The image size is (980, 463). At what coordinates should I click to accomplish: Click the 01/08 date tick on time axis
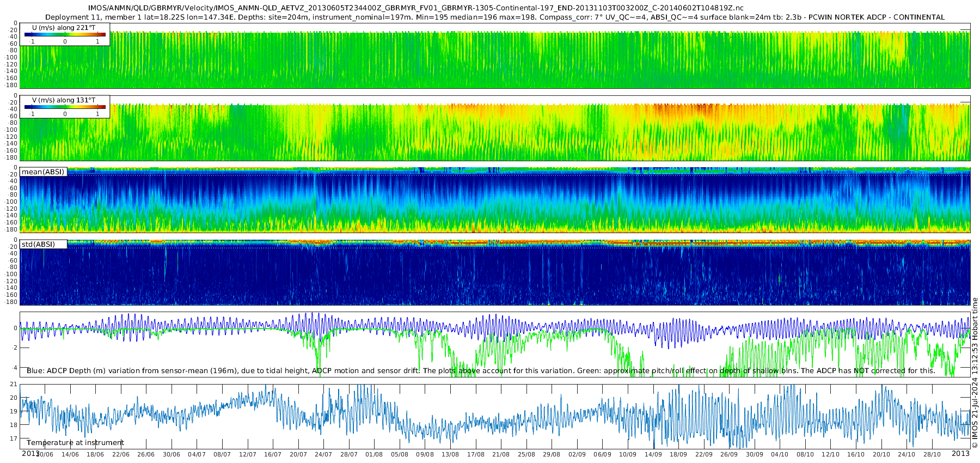point(374,455)
